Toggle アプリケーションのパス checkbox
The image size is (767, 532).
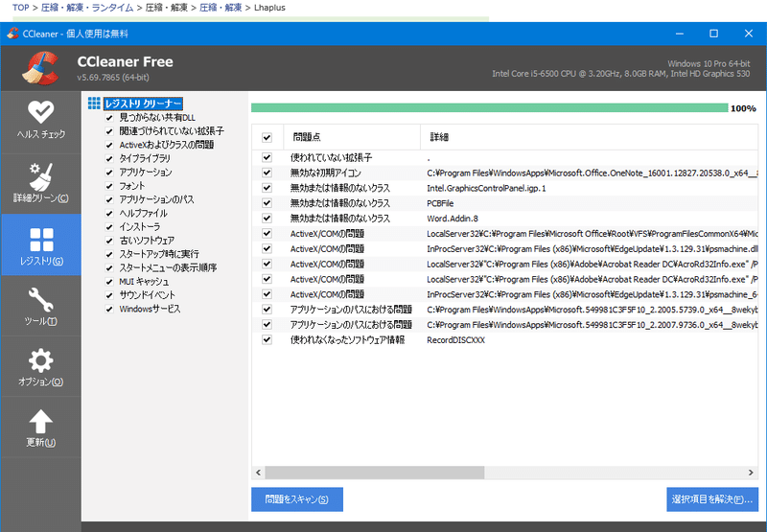(109, 200)
